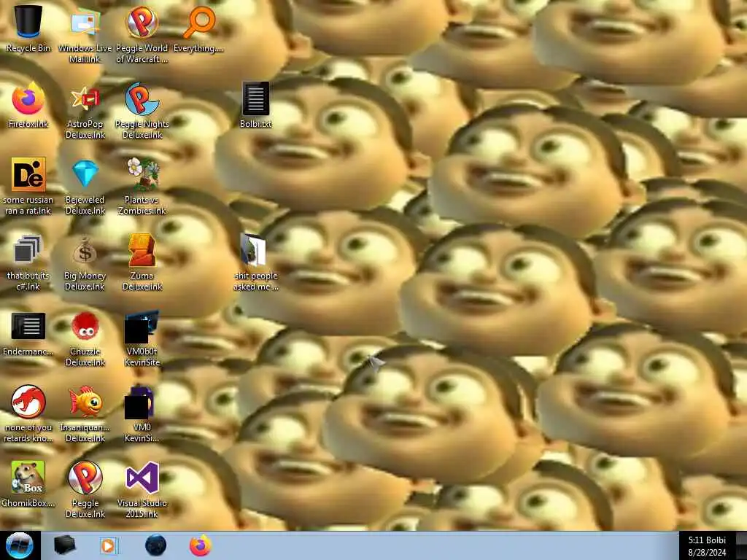The width and height of the screenshot is (747, 560).
Task: Select Visual Studio 2015 shortcut
Action: [142, 489]
